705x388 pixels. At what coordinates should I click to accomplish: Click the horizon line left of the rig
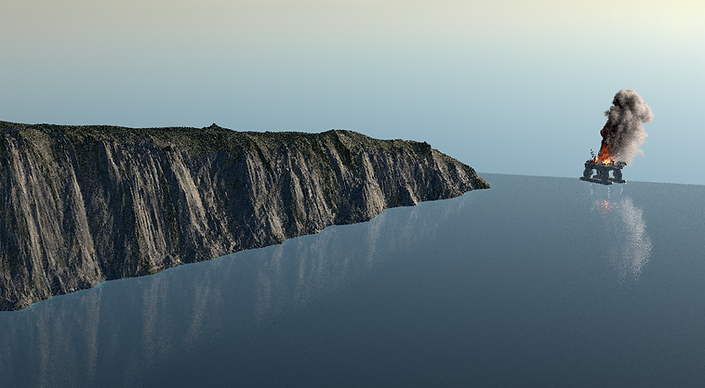(x=531, y=176)
